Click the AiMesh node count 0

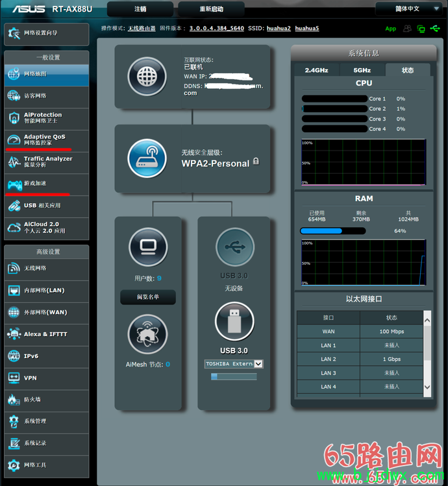[x=168, y=365]
